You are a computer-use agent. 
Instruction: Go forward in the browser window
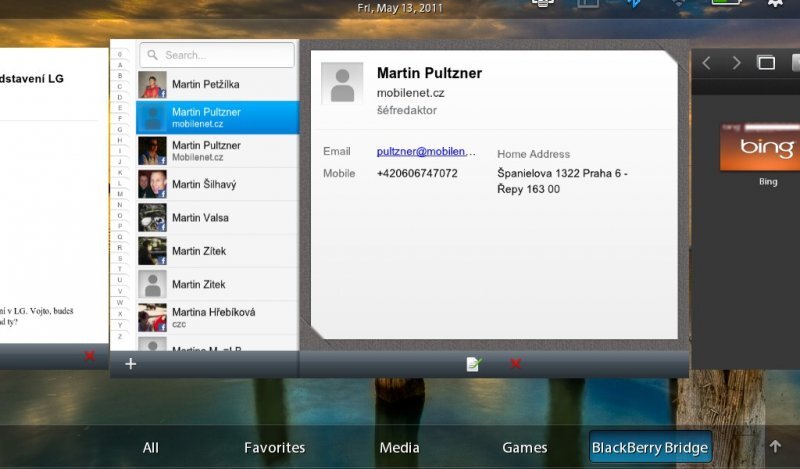[736, 63]
